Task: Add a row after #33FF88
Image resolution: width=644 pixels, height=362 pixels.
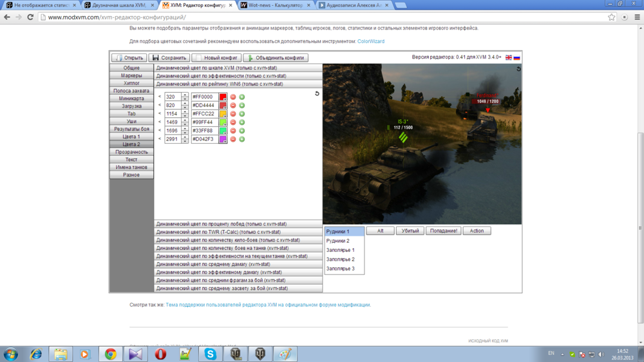Action: point(242,131)
